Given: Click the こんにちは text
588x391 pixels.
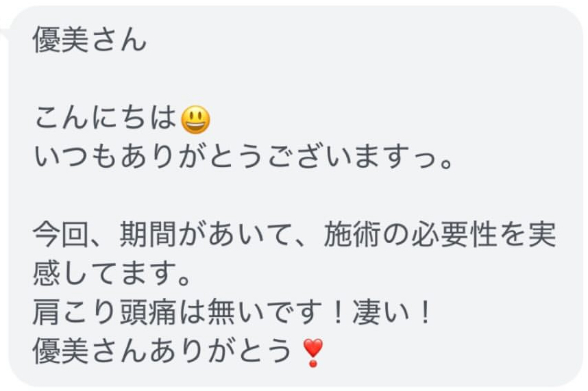Looking at the screenshot, I should 106,118.
